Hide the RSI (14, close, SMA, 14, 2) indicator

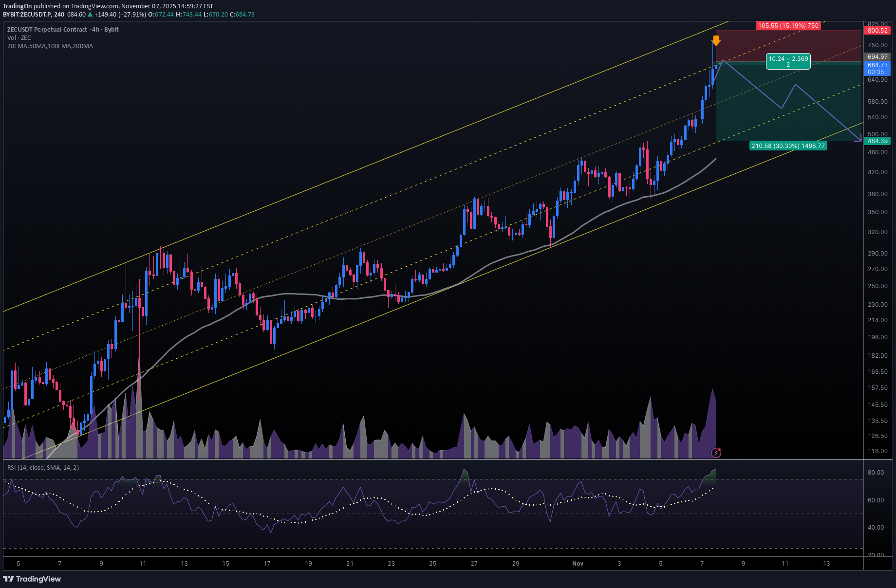pos(43,467)
